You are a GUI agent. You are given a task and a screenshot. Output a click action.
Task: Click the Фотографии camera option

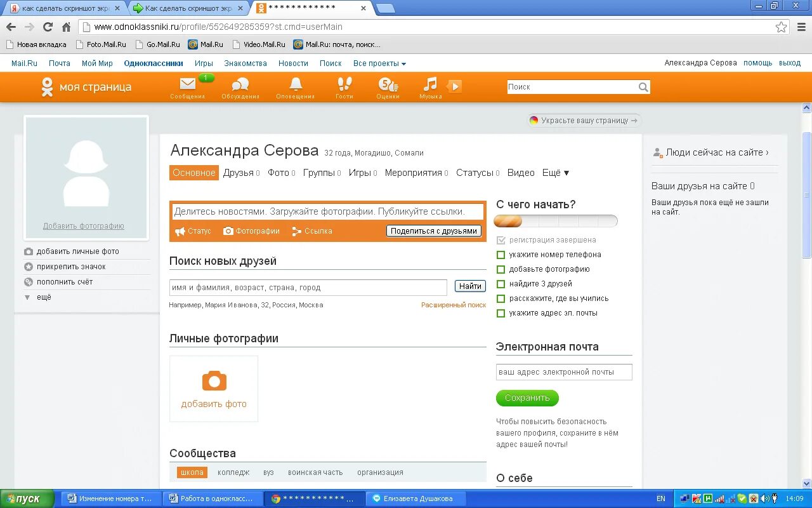coord(251,231)
